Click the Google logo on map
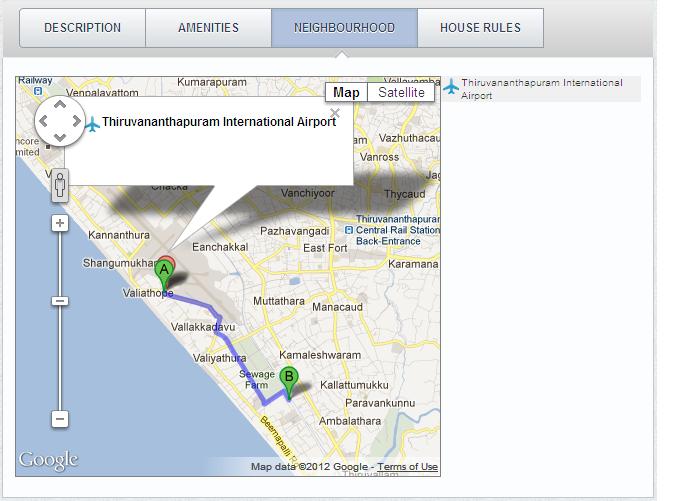Viewport: 696px width, 501px height. [x=48, y=461]
